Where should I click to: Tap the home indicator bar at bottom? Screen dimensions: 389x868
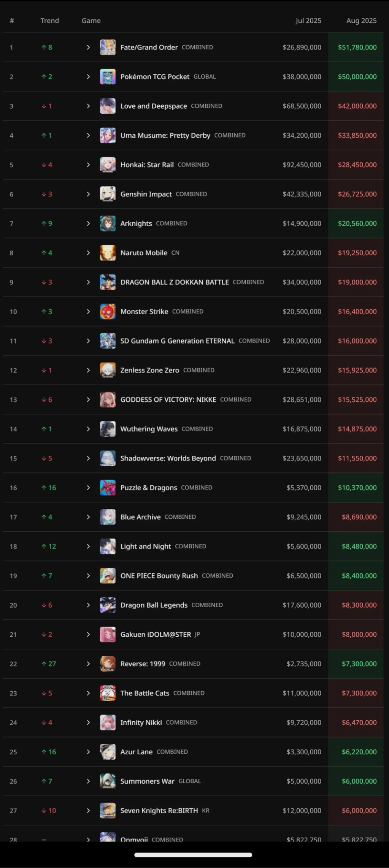pyautogui.click(x=193, y=855)
